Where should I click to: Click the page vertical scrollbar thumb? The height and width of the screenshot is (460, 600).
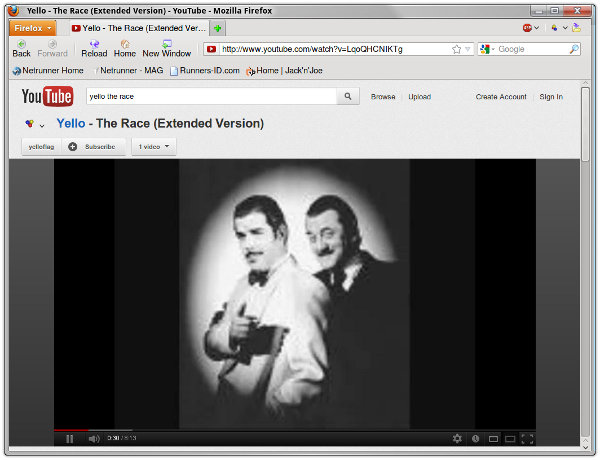tap(585, 124)
